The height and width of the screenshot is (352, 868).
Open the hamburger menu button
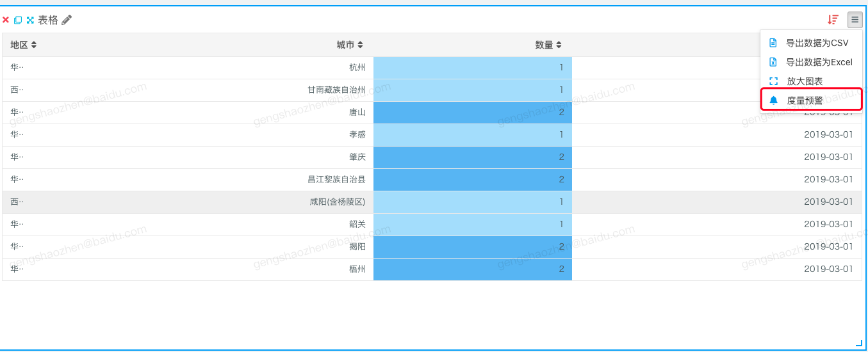point(855,20)
